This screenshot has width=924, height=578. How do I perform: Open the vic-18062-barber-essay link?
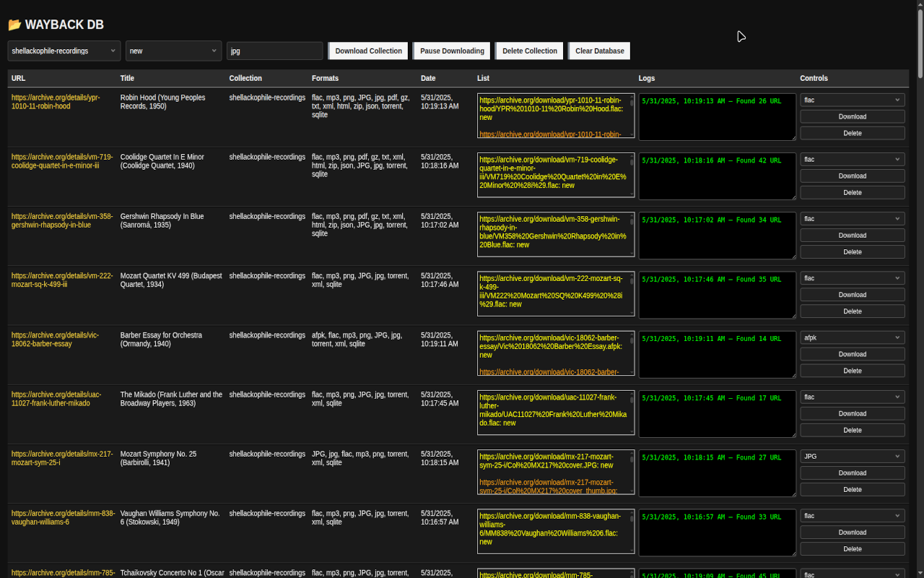pyautogui.click(x=56, y=340)
